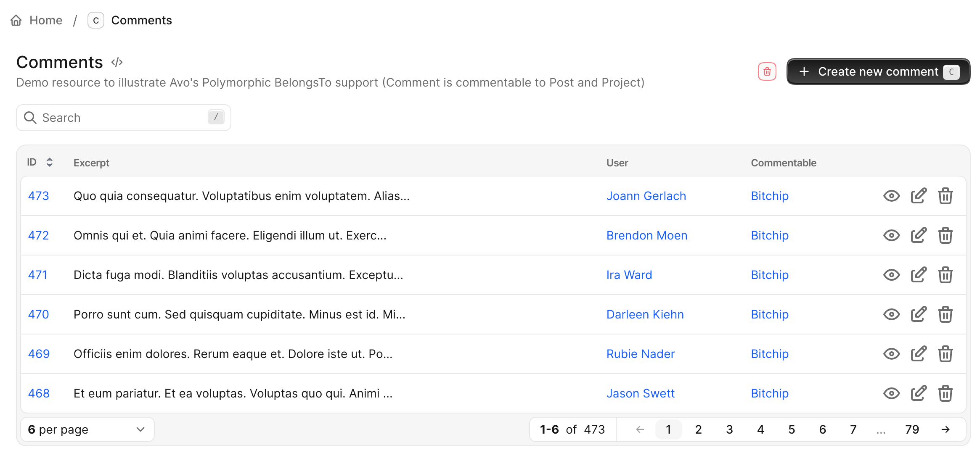View comment 472 with eye icon

click(x=891, y=235)
